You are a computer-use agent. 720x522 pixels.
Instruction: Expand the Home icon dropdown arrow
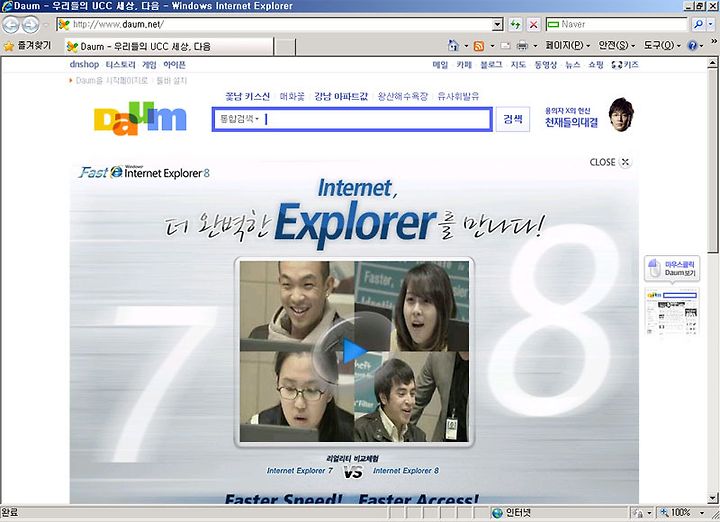coord(466,45)
